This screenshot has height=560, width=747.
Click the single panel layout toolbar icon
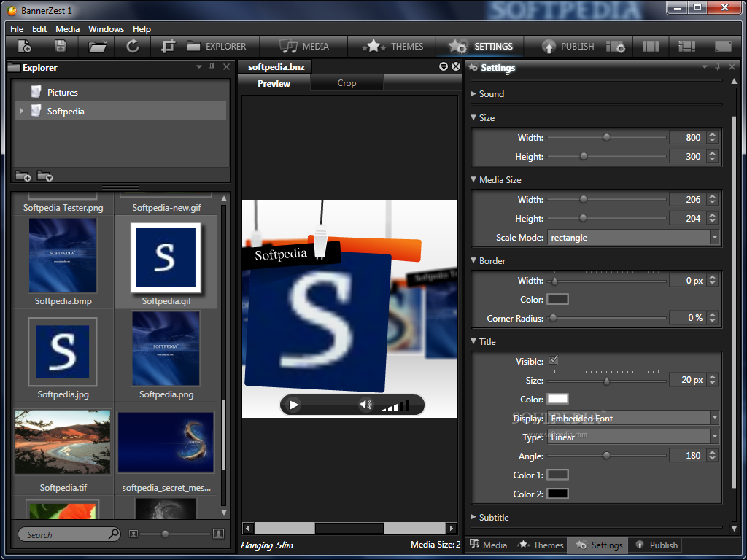click(x=723, y=46)
